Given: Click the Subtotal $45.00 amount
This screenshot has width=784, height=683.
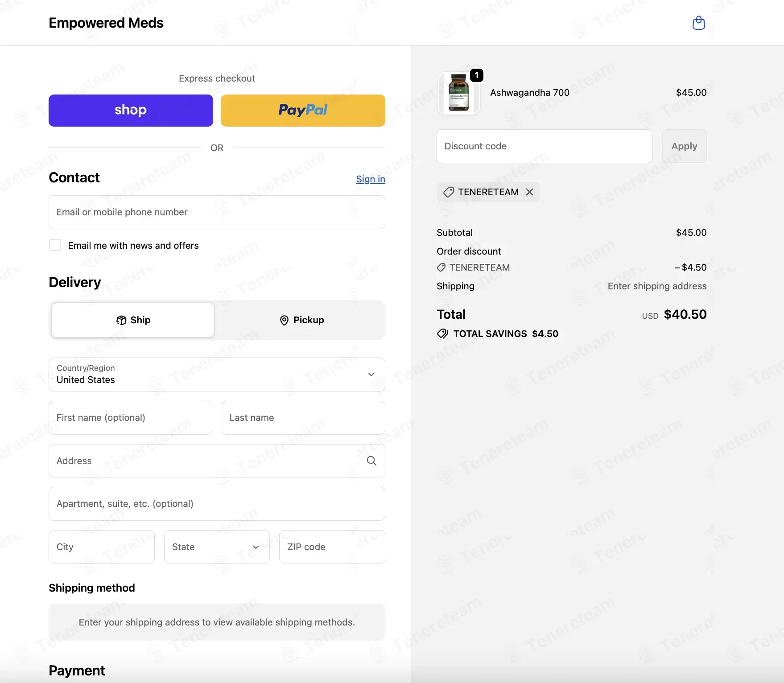Looking at the screenshot, I should pyautogui.click(x=691, y=233).
